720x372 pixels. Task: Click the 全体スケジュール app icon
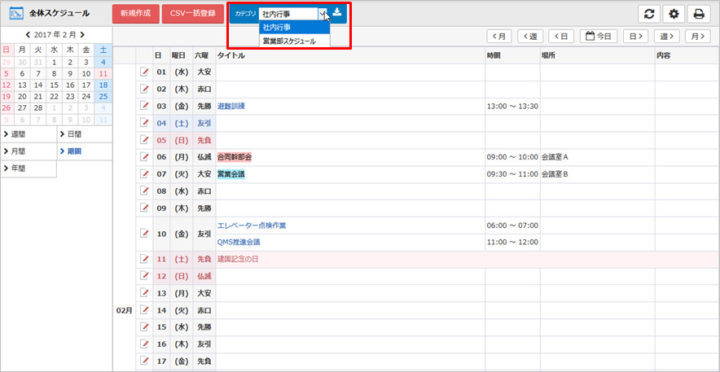pos(16,14)
